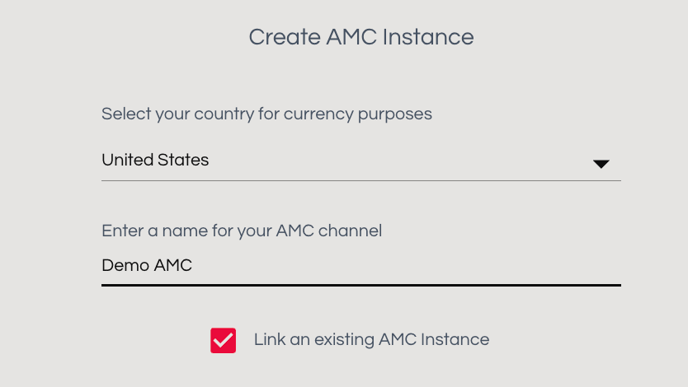Image resolution: width=688 pixels, height=387 pixels.
Task: Expand the United States country selector
Action: [361, 161]
